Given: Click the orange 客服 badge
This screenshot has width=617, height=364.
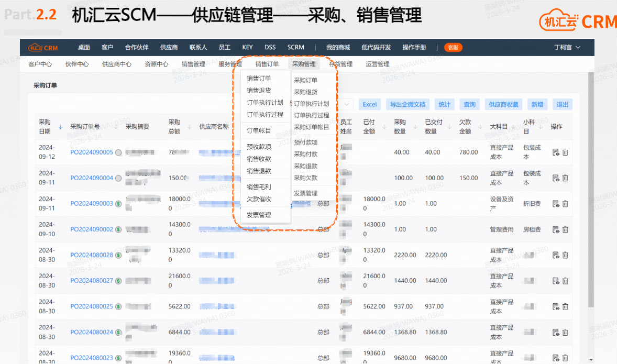Looking at the screenshot, I should (x=453, y=48).
